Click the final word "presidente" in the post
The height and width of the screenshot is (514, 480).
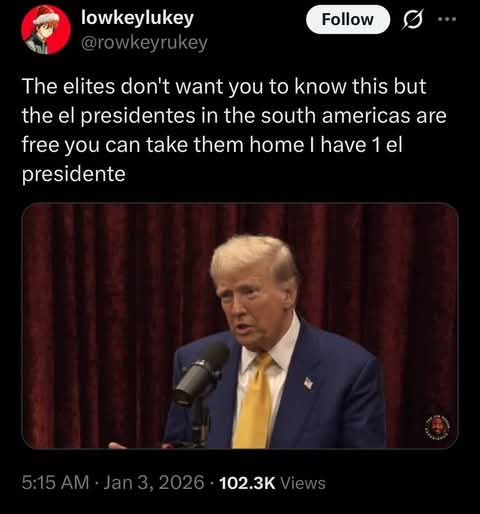(74, 174)
